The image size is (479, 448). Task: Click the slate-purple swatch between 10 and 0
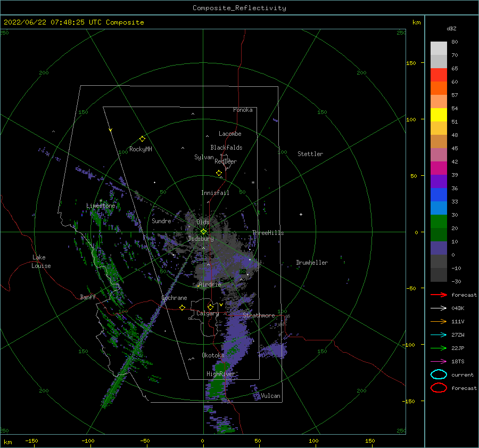(x=439, y=248)
